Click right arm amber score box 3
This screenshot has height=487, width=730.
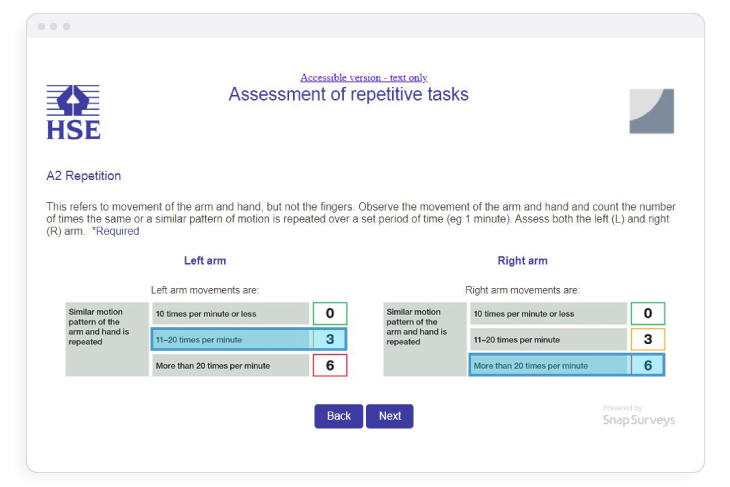pos(648,339)
